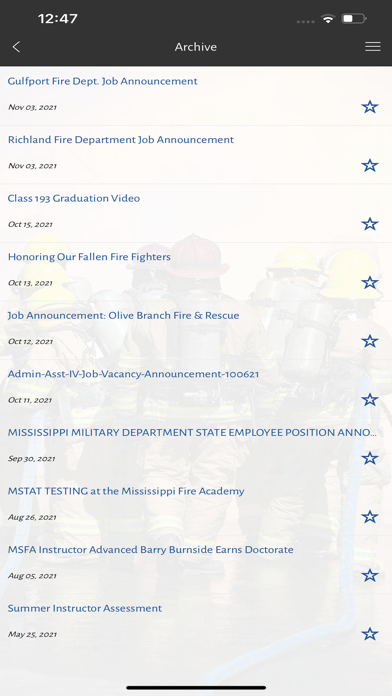Go back using the arrow icon
392x696 pixels.
16,47
